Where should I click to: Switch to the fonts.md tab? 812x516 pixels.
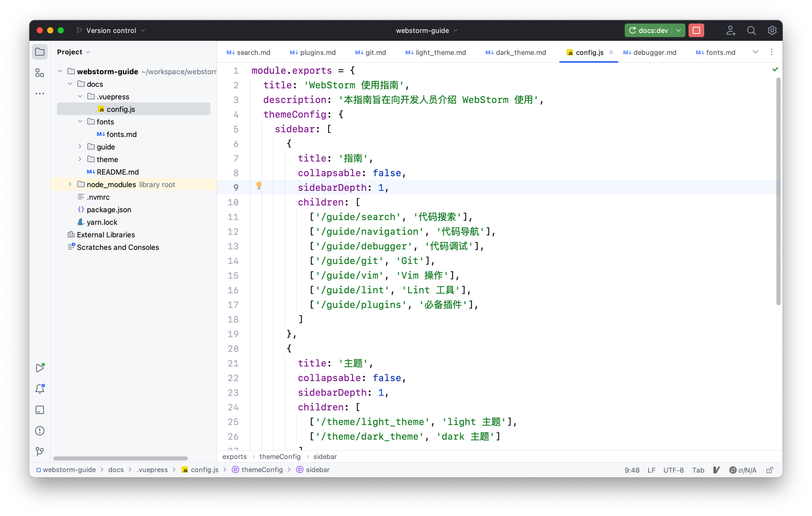coord(716,52)
